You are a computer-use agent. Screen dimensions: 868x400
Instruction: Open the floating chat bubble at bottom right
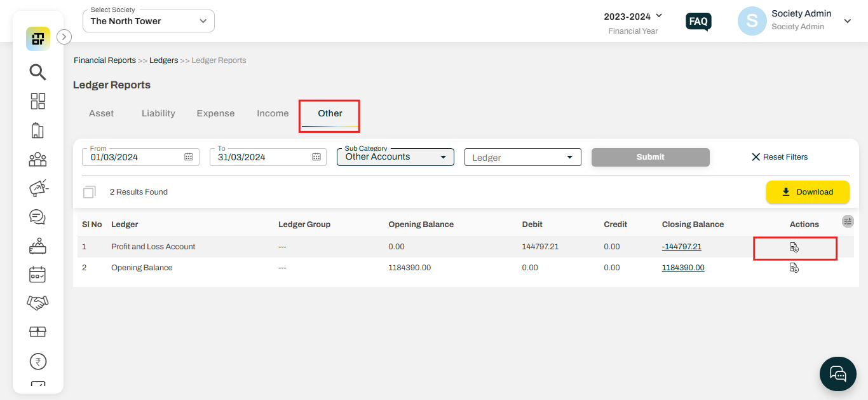[x=837, y=373]
